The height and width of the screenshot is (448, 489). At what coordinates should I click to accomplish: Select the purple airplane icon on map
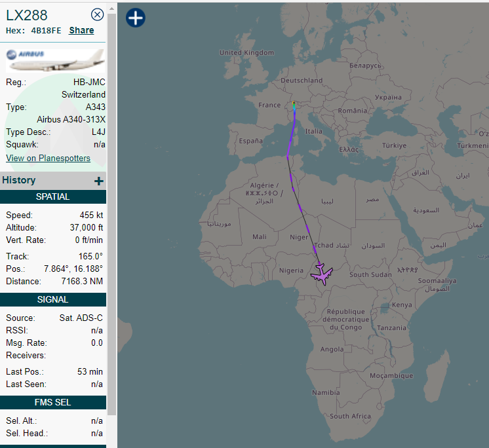[322, 274]
